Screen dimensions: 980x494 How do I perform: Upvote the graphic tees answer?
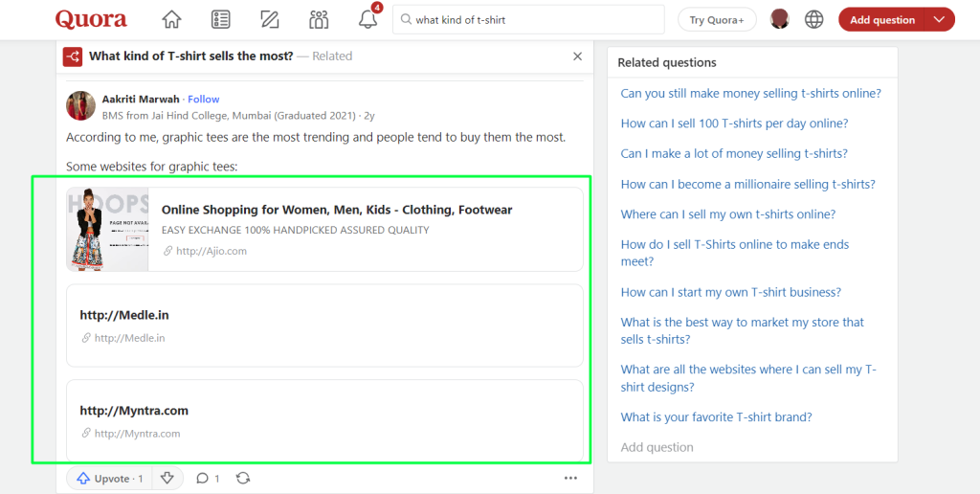click(108, 478)
